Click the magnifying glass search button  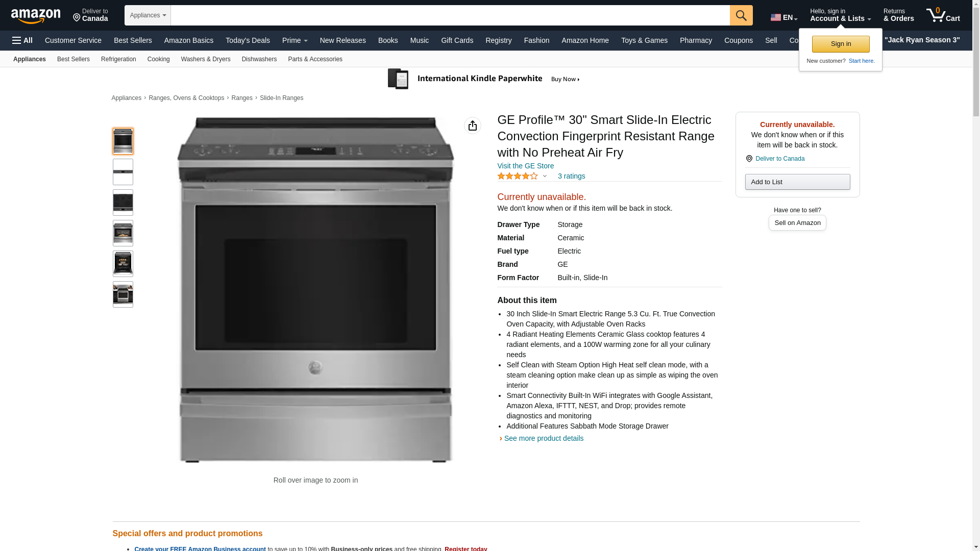click(x=741, y=15)
